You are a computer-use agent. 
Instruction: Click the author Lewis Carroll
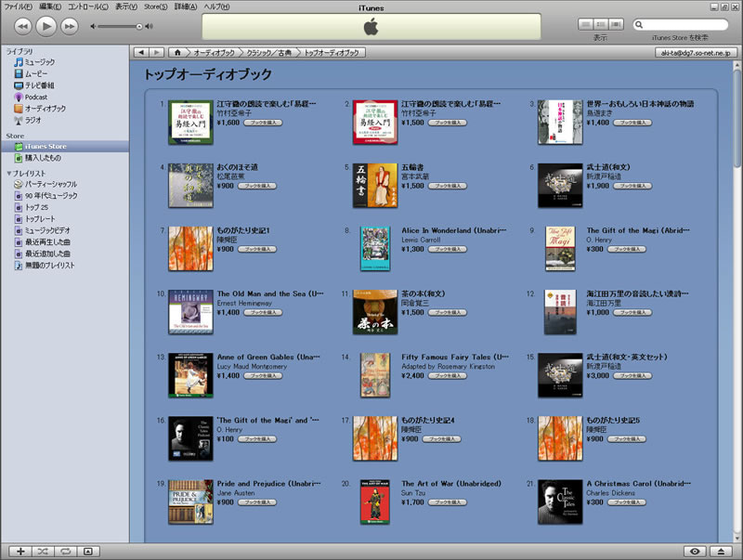(x=421, y=241)
